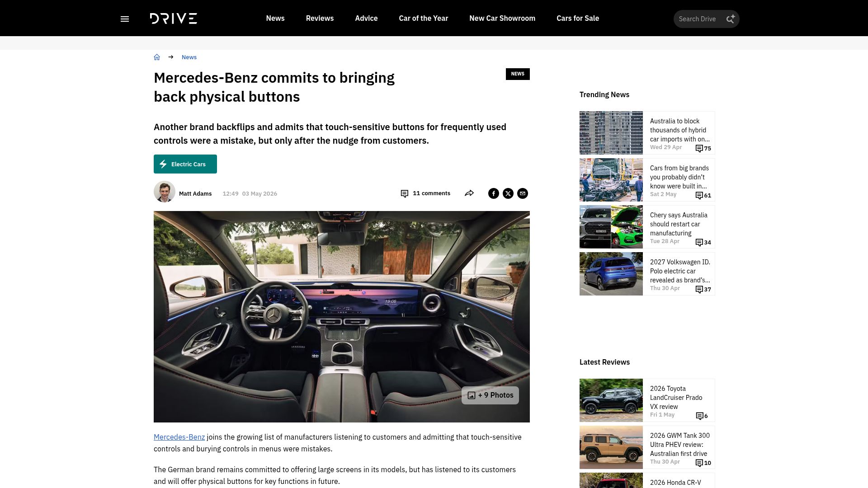Viewport: 868px width, 488px height.
Task: Click the Mercedes interior hero image
Action: pos(342,317)
